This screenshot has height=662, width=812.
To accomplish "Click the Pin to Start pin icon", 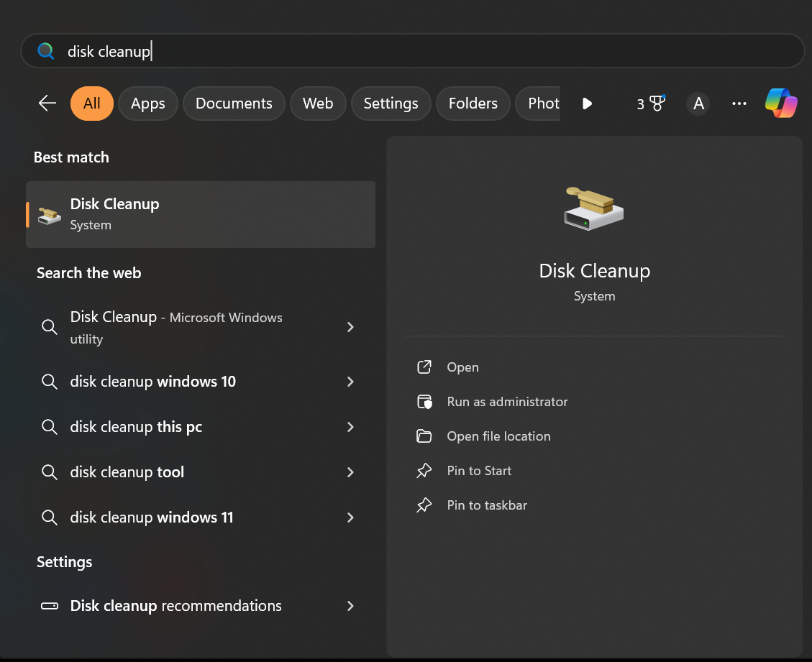I will pyautogui.click(x=424, y=471).
